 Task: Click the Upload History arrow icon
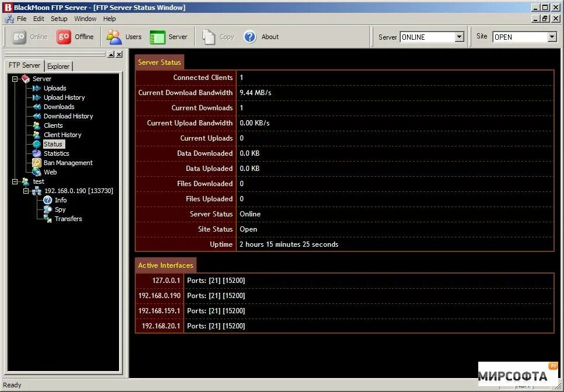[x=37, y=97]
